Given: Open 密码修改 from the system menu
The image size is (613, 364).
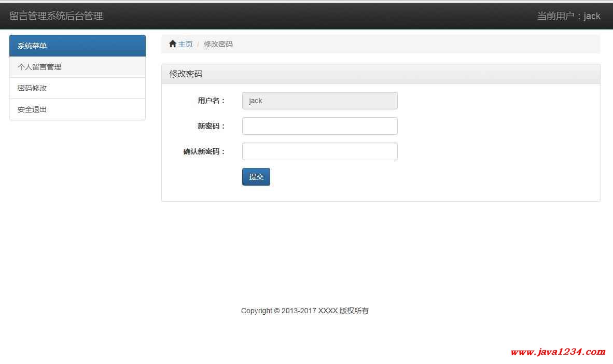Looking at the screenshot, I should coord(32,88).
